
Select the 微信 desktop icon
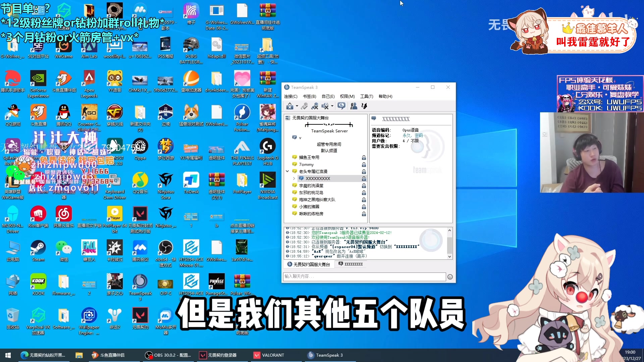[x=64, y=251]
